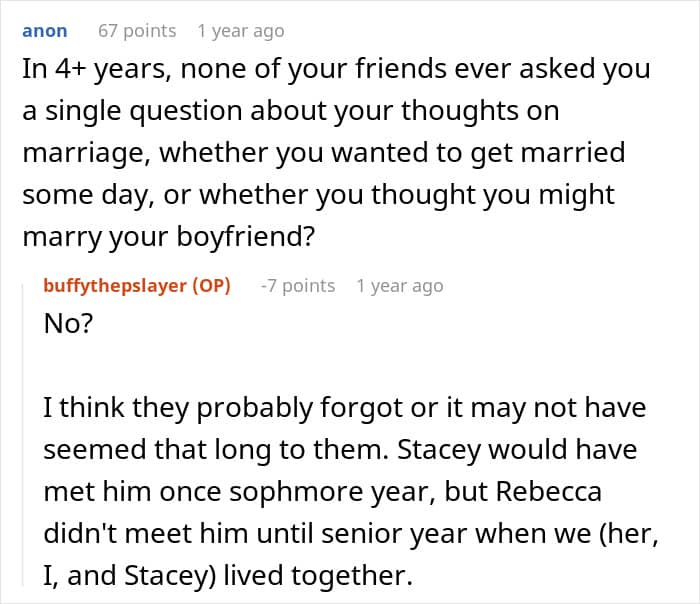
Task: Click the word "marriage," in anon's comment
Action: tap(84, 155)
